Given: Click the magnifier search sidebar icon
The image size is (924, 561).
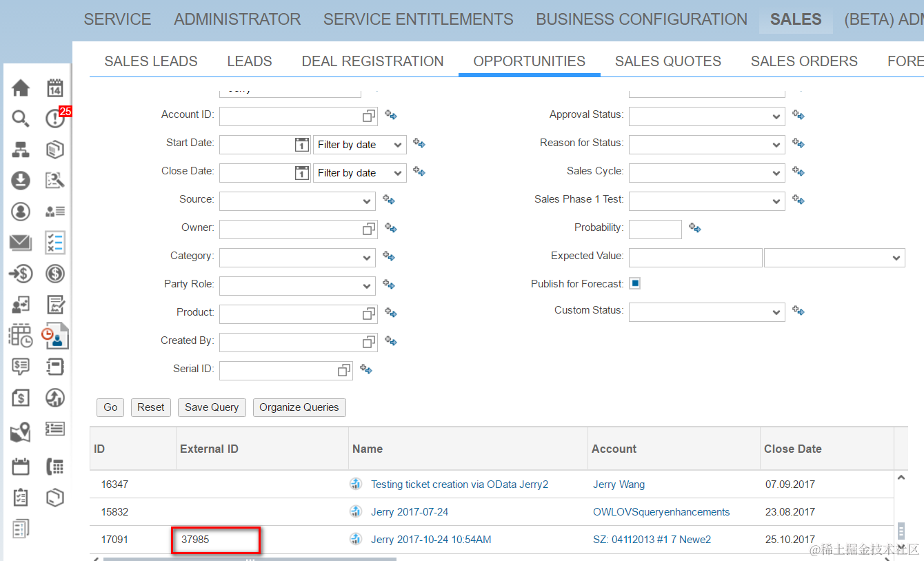Looking at the screenshot, I should point(21,119).
